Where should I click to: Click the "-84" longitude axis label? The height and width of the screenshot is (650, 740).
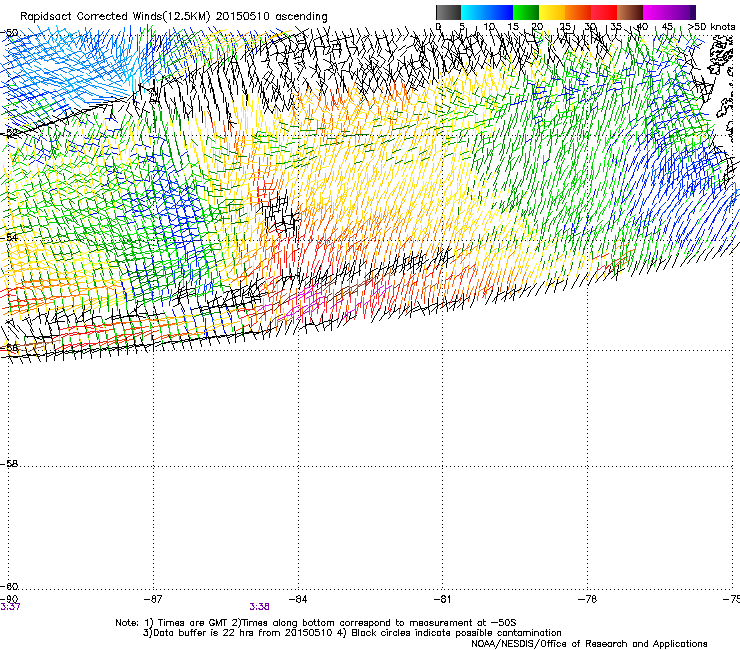coord(298,599)
